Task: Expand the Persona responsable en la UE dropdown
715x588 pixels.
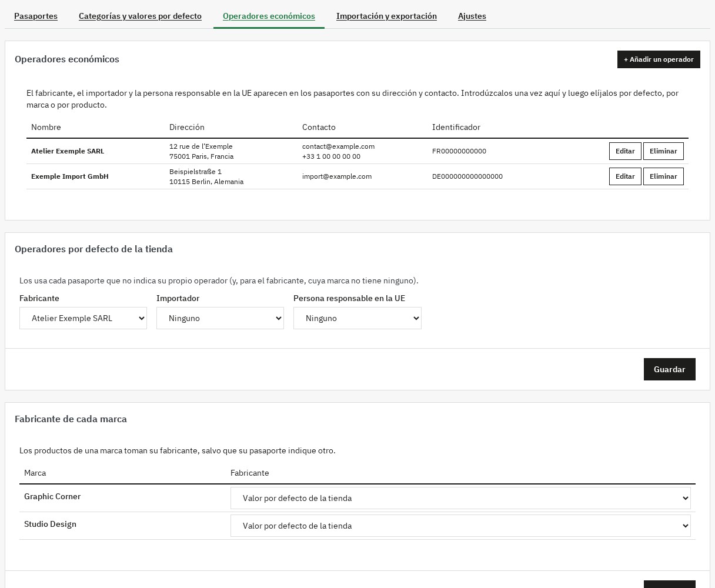Action: 357,318
